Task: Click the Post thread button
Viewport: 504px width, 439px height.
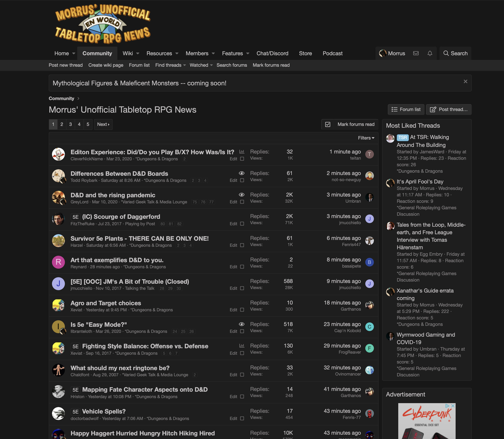Action: click(x=449, y=110)
